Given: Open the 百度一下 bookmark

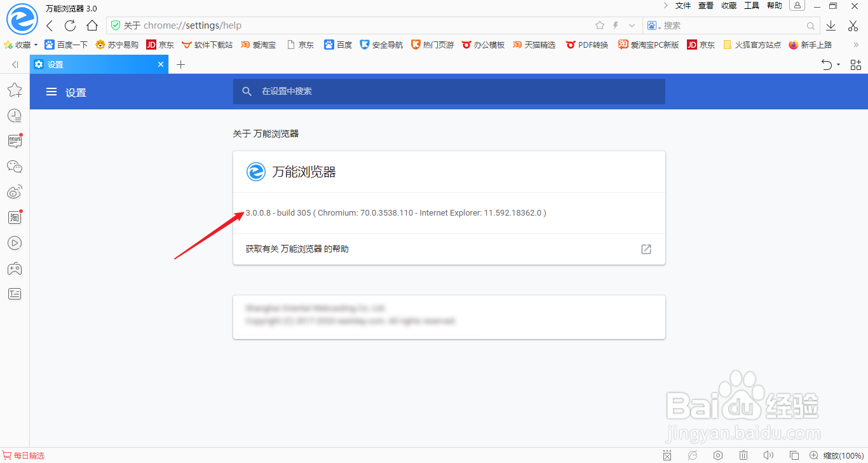Looking at the screenshot, I should (x=66, y=45).
